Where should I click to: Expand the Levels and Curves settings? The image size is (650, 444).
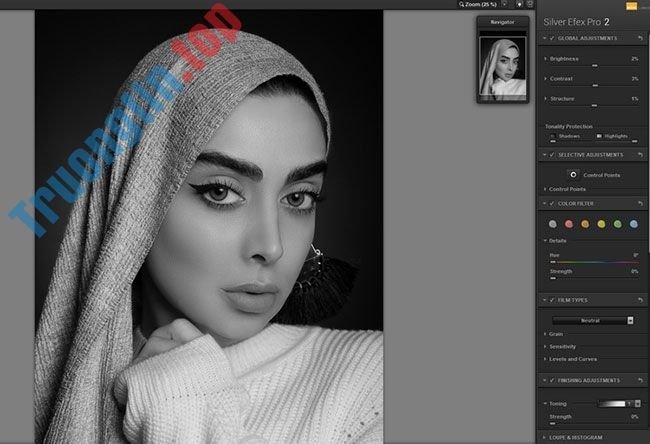pyautogui.click(x=545, y=359)
